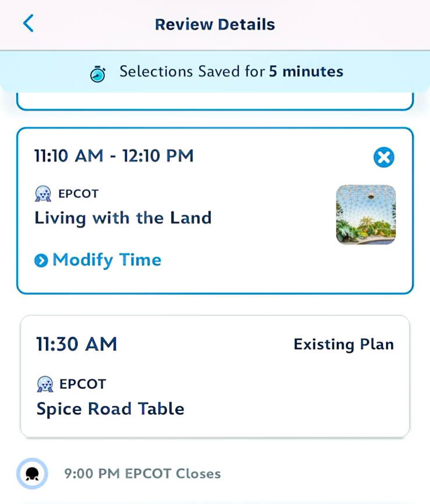Open the Living with the Land greenhouse thumbnail
Screen dimensions: 430x504
click(365, 214)
